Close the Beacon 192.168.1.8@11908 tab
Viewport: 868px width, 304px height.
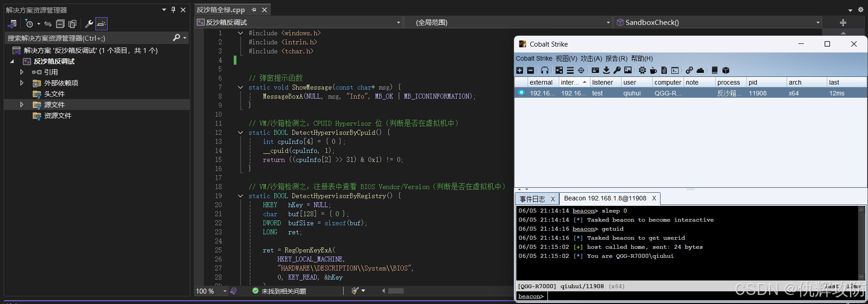point(654,198)
